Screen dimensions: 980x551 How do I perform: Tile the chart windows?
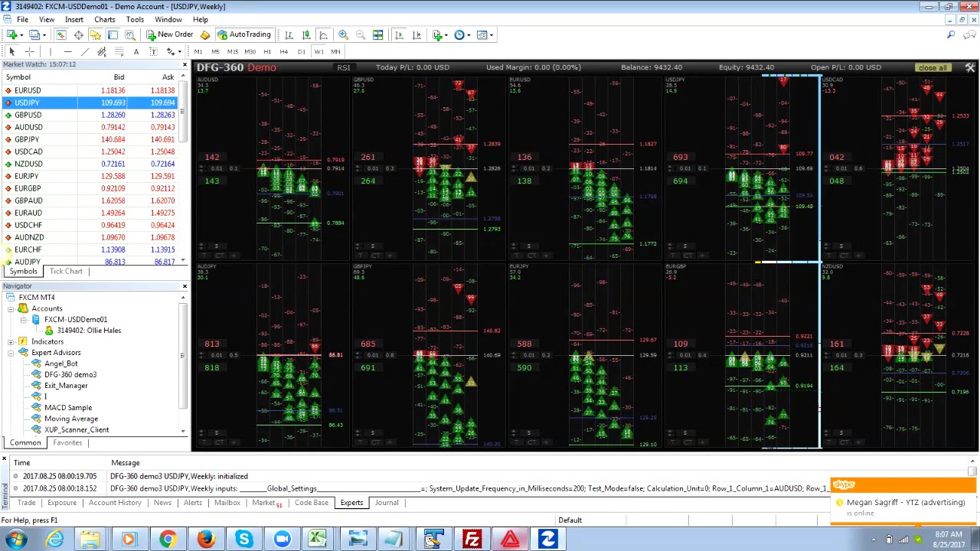pyautogui.click(x=377, y=34)
